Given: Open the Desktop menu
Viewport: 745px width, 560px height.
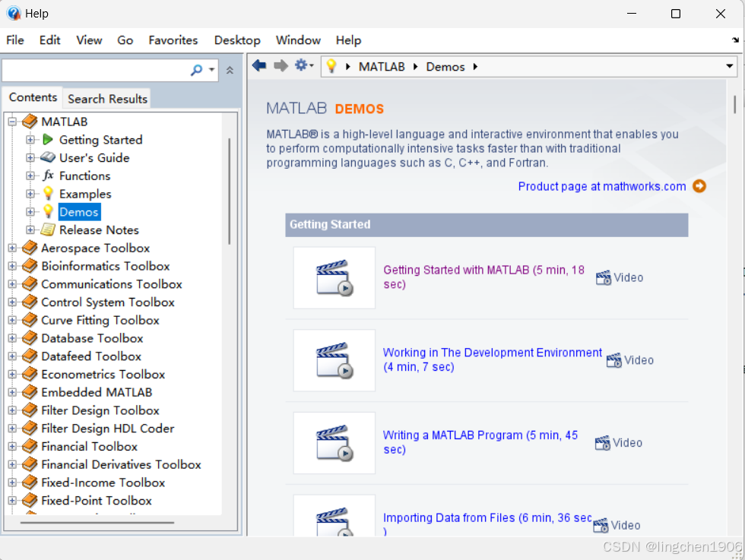Looking at the screenshot, I should tap(237, 40).
